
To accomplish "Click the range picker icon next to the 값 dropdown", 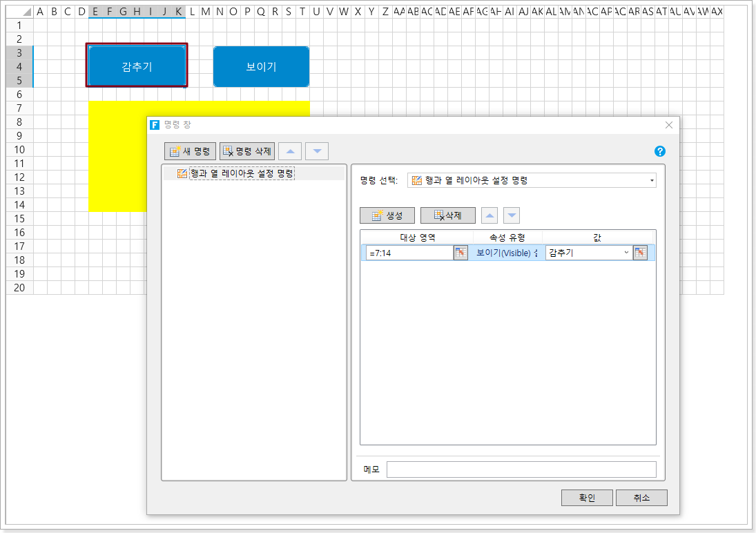I will pos(640,253).
